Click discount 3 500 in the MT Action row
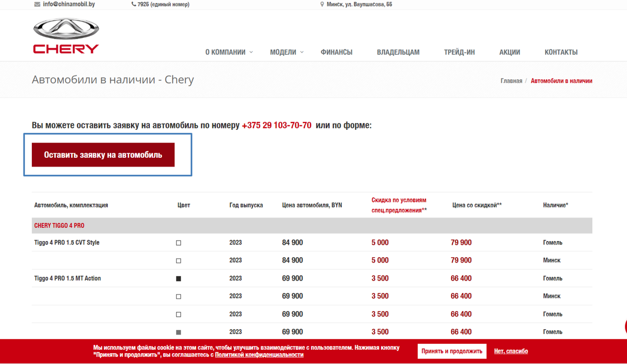The width and height of the screenshot is (627, 364). click(380, 278)
